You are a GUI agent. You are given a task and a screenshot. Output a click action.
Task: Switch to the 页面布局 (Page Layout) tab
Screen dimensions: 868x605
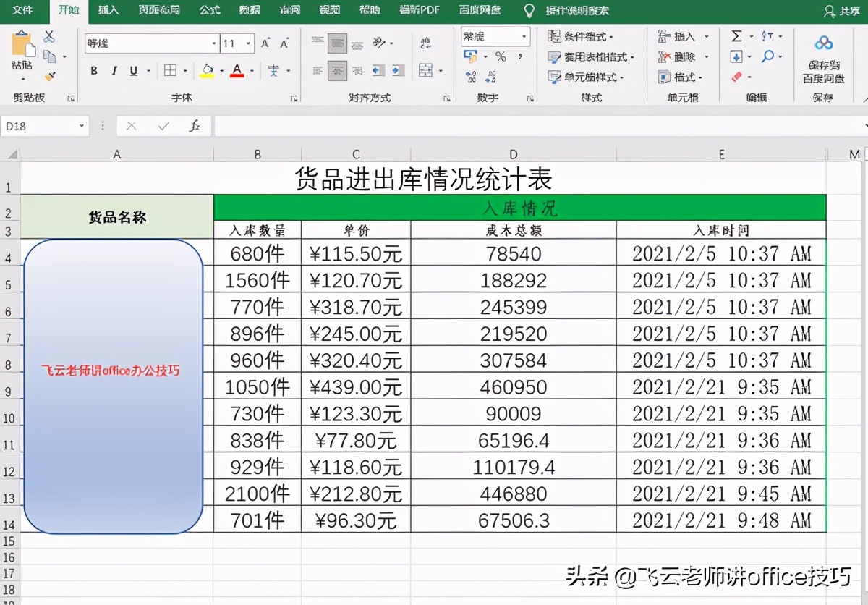coord(159,10)
